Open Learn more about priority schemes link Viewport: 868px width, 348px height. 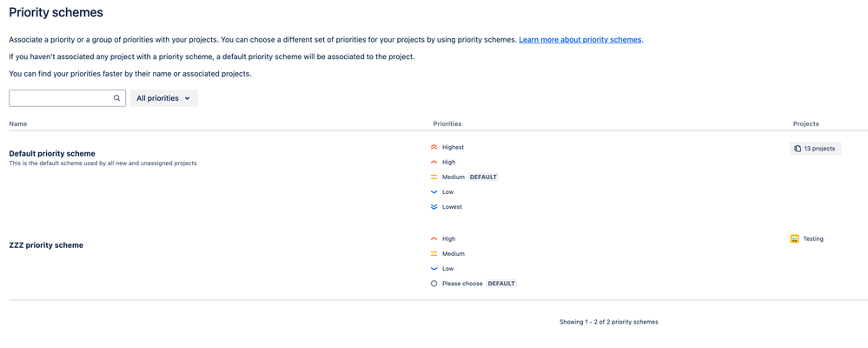[x=580, y=40]
